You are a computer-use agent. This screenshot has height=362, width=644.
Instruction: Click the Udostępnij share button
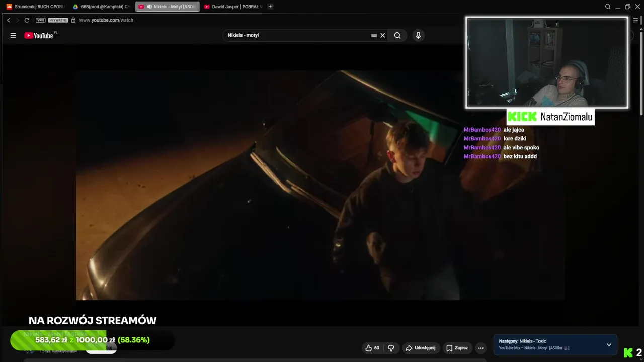click(421, 348)
